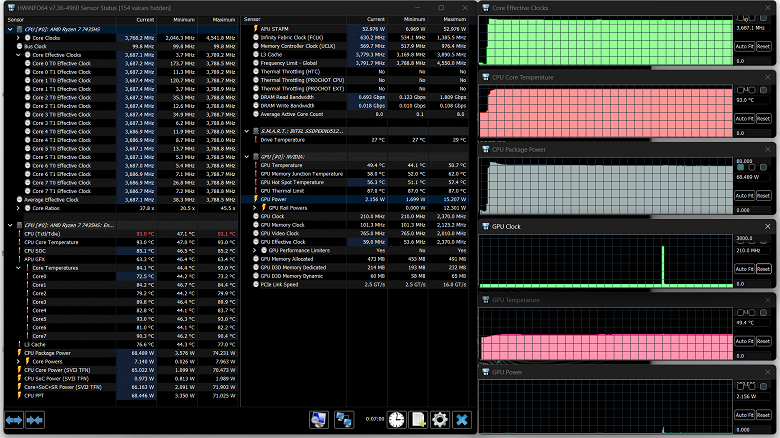Image resolution: width=780 pixels, height=438 pixels.
Task: Click the clock reset timer icon
Action: pos(396,420)
